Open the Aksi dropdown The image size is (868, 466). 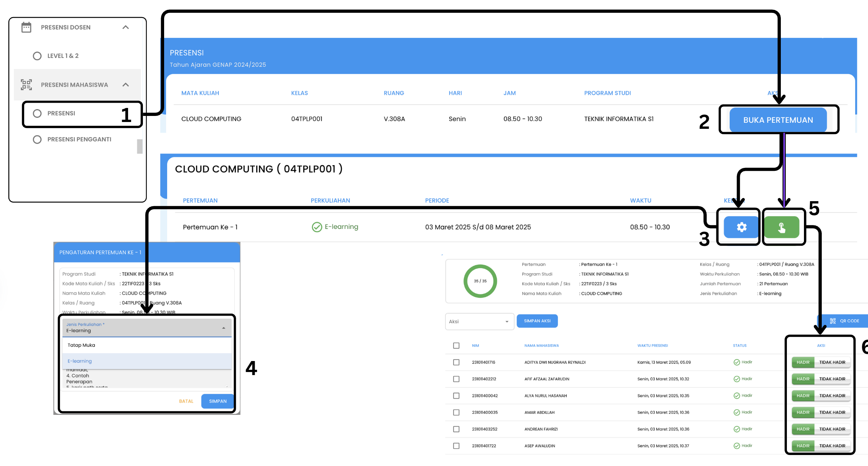click(x=479, y=321)
